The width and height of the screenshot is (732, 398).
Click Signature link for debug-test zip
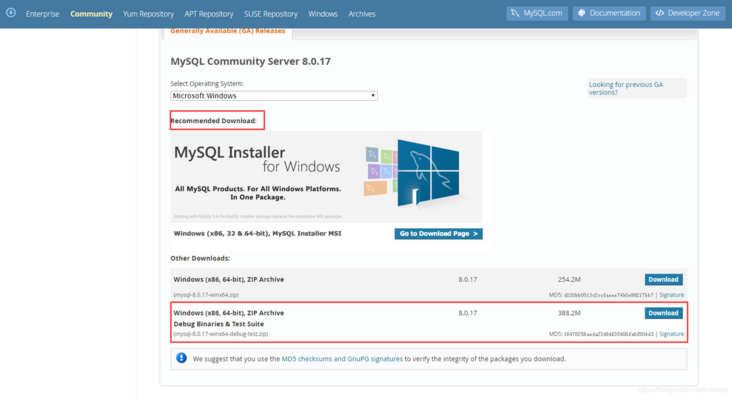[671, 334]
